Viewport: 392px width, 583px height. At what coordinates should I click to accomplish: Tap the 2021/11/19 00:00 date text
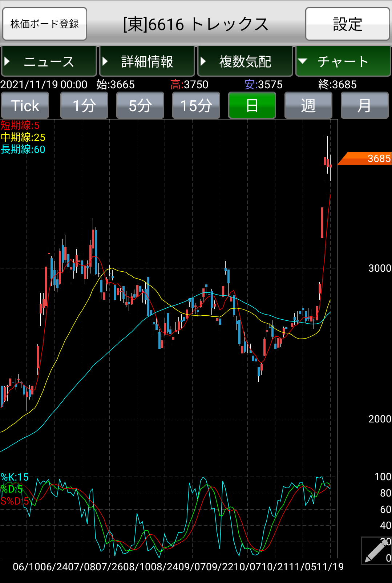(x=44, y=85)
